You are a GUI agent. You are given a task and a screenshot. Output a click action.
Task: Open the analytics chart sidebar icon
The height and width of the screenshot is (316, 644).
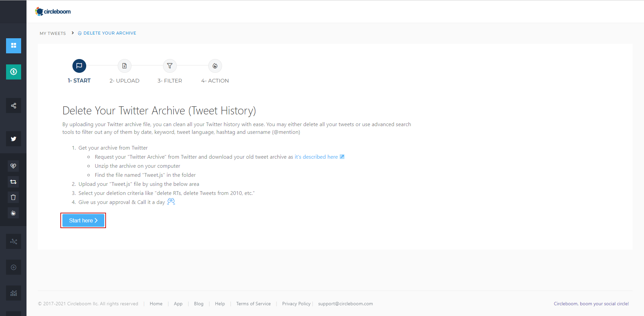pyautogui.click(x=13, y=293)
